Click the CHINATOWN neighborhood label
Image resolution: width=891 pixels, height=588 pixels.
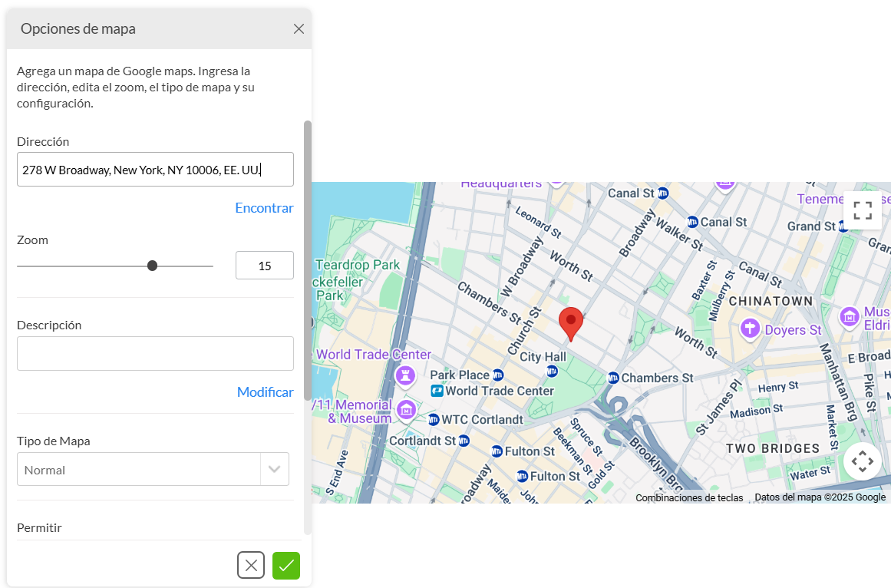coord(771,301)
